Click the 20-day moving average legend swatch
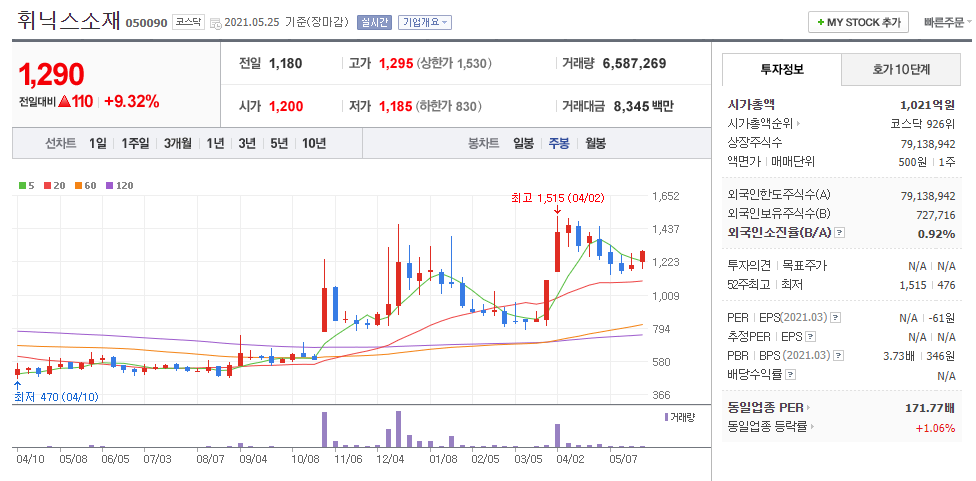 point(47,185)
